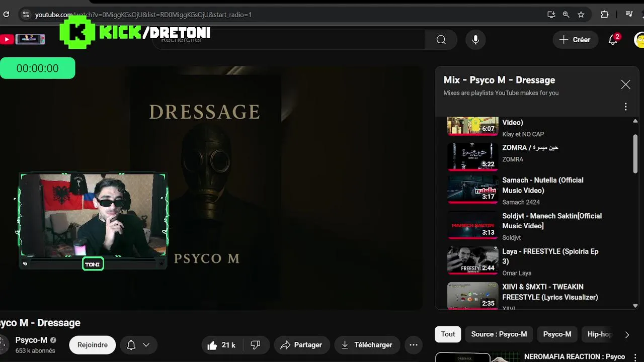The height and width of the screenshot is (362, 644).
Task: Open the browser extensions puzzle icon
Action: click(x=605, y=15)
